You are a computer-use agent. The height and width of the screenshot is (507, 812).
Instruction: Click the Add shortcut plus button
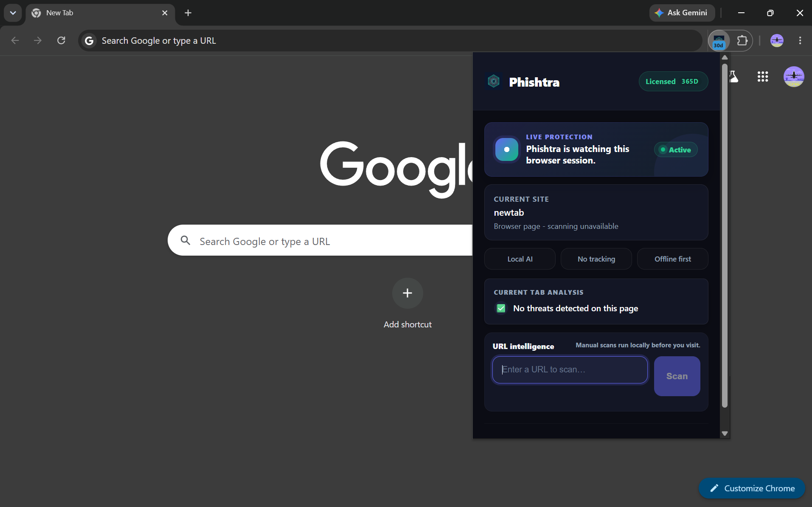coord(407,293)
